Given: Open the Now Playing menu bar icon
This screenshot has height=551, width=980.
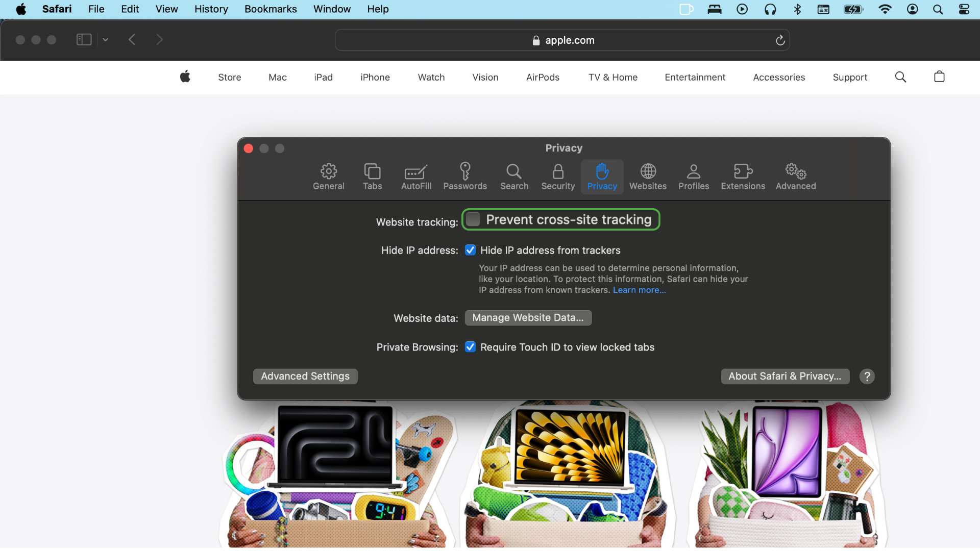Looking at the screenshot, I should coord(742,9).
